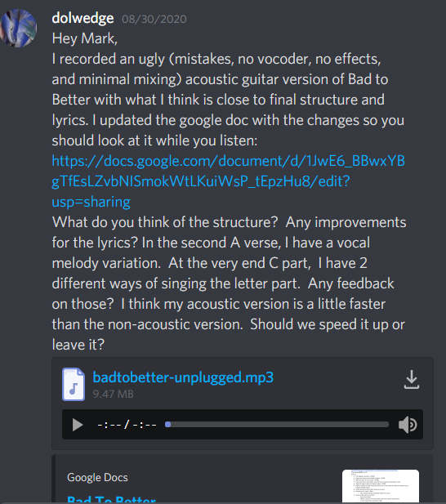This screenshot has width=446, height=504.
Task: Click the leave it? message line
Action: point(78,345)
